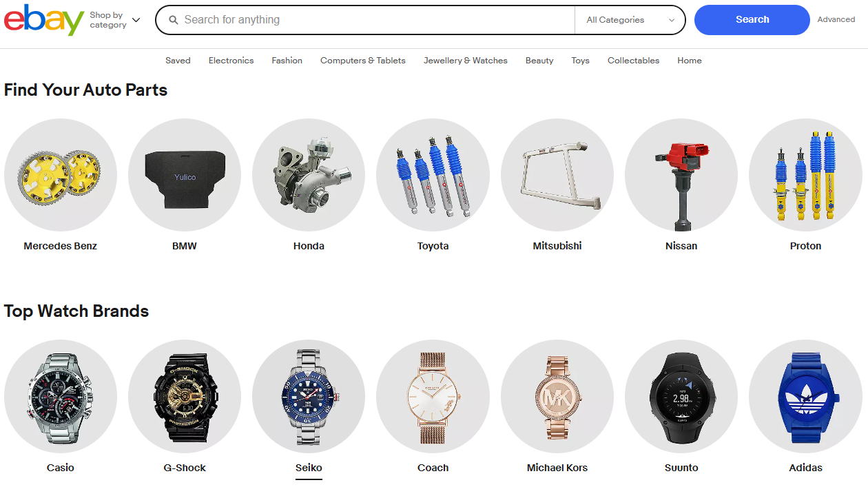Open the Adidas blue watch image

[x=805, y=396]
